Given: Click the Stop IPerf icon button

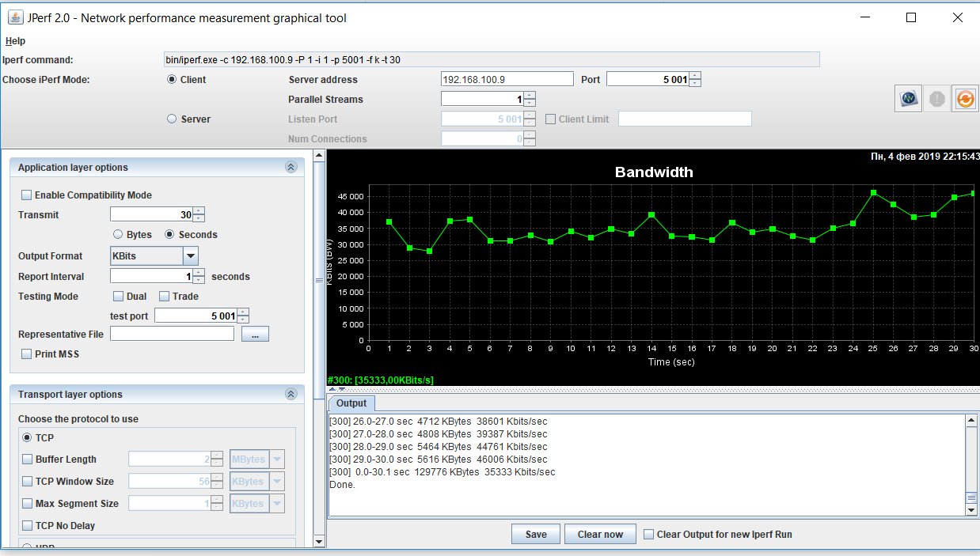Looking at the screenshot, I should coord(937,99).
